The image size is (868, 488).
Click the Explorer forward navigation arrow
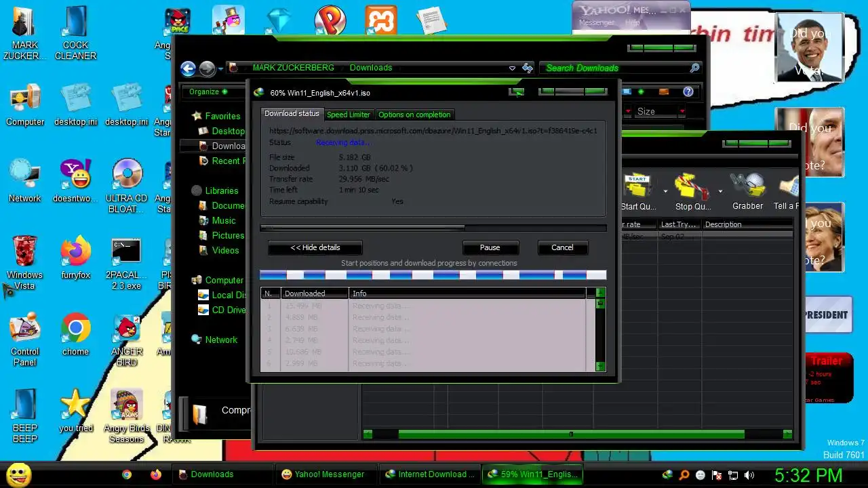coord(207,68)
